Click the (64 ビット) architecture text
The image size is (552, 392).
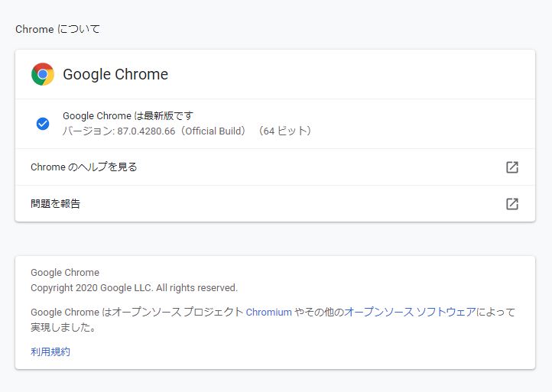tap(284, 131)
